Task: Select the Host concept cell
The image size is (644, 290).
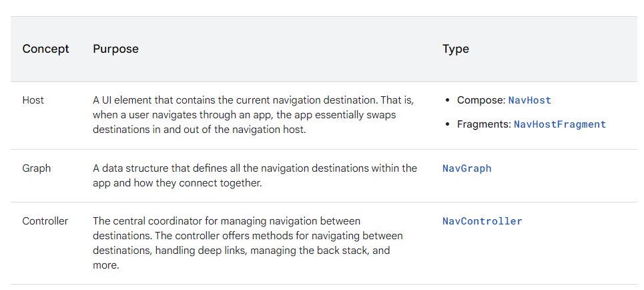Action: (33, 100)
